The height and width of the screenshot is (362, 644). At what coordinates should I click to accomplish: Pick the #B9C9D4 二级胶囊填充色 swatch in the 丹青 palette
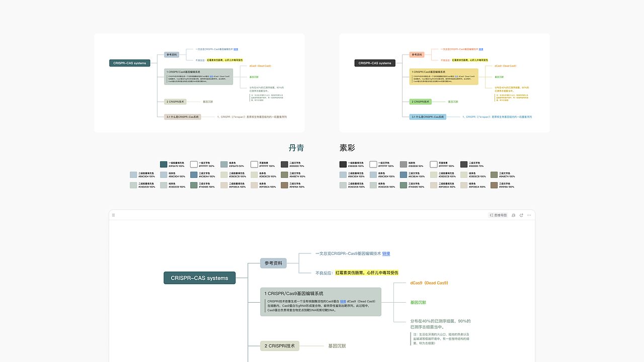tap(133, 175)
